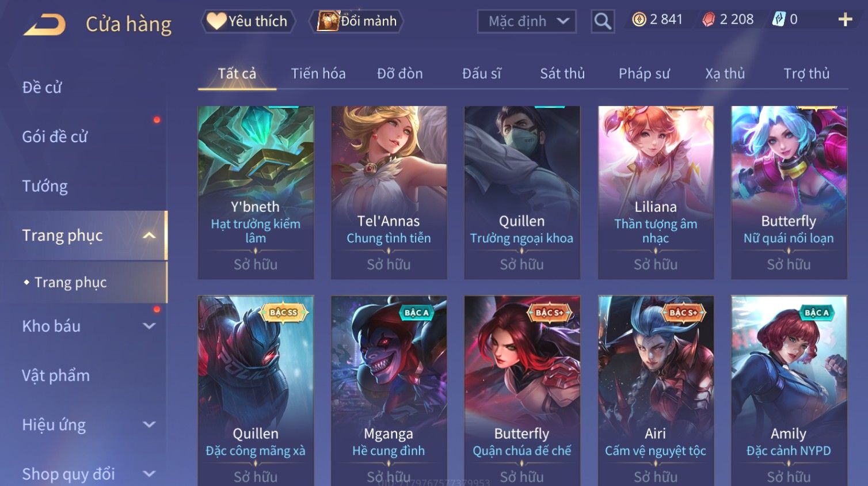Open the Mặc định sort dropdown

(527, 21)
